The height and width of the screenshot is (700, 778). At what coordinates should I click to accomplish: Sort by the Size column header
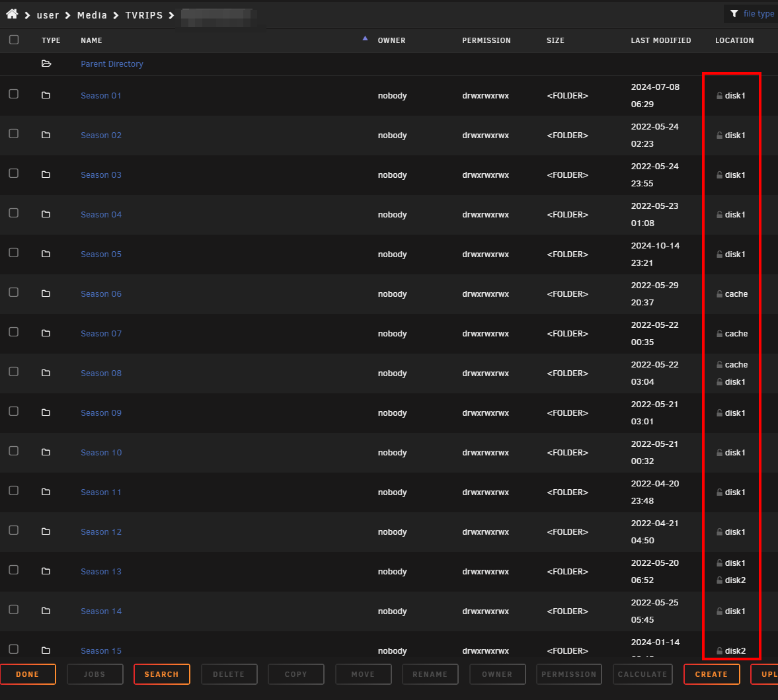pos(555,41)
